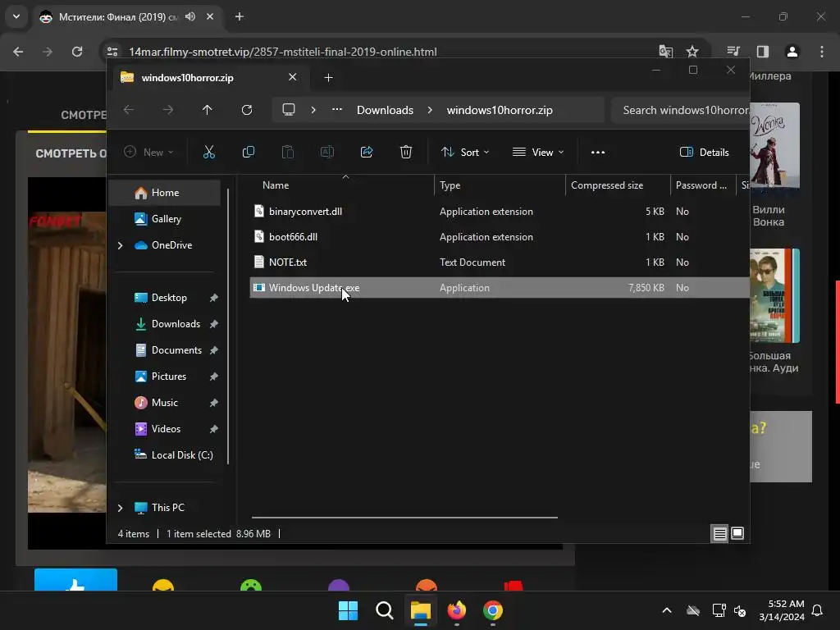Expand the OneDrive tree node
840x630 pixels.
120,245
